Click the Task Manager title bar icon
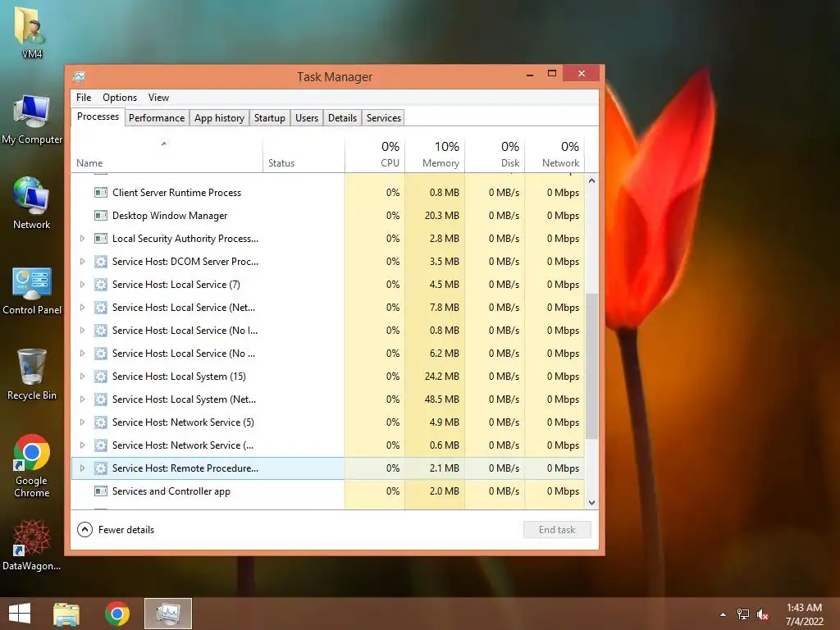 (x=79, y=76)
